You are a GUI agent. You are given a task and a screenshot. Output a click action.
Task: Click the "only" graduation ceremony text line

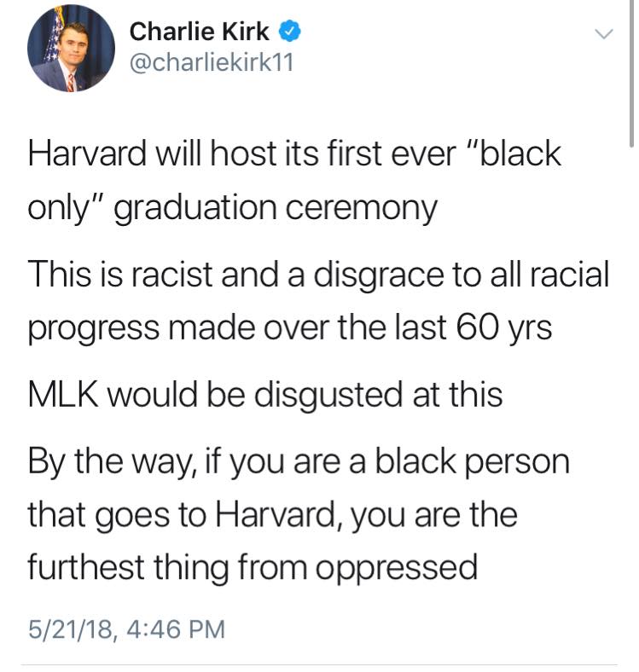point(232,209)
